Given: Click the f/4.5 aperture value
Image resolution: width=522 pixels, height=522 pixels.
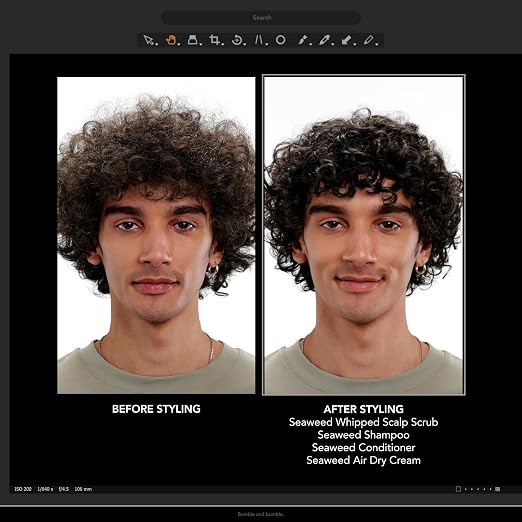Looking at the screenshot, I should click(64, 489).
